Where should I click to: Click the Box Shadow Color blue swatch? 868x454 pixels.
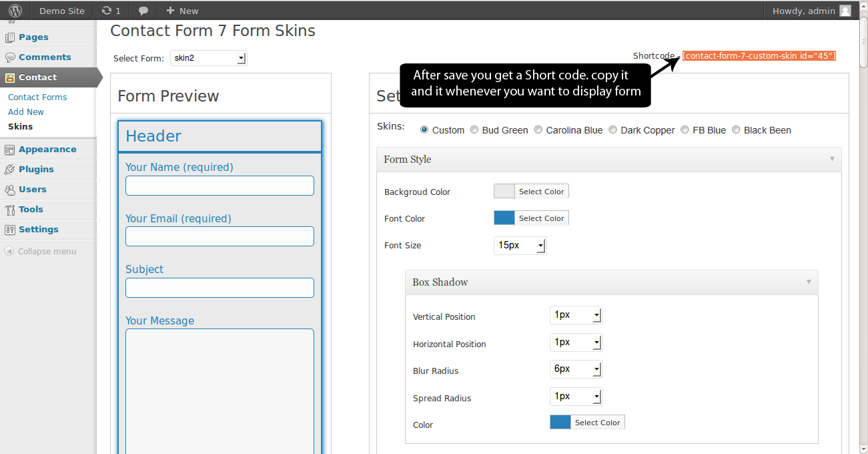pyautogui.click(x=560, y=423)
